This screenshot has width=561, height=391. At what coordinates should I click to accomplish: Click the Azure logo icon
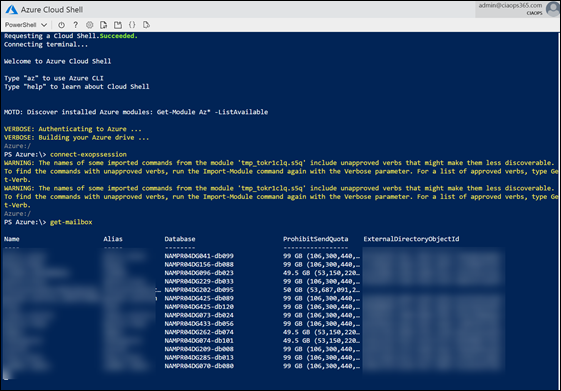(11, 10)
